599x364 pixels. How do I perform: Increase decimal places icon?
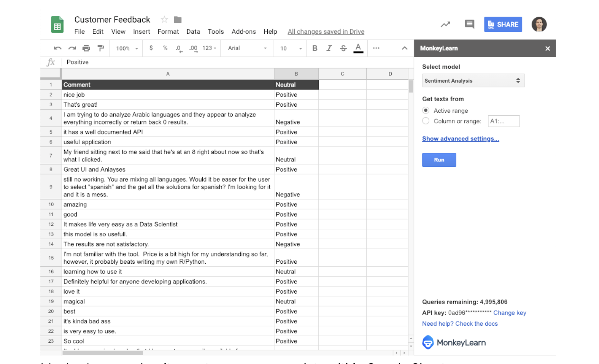tap(193, 48)
